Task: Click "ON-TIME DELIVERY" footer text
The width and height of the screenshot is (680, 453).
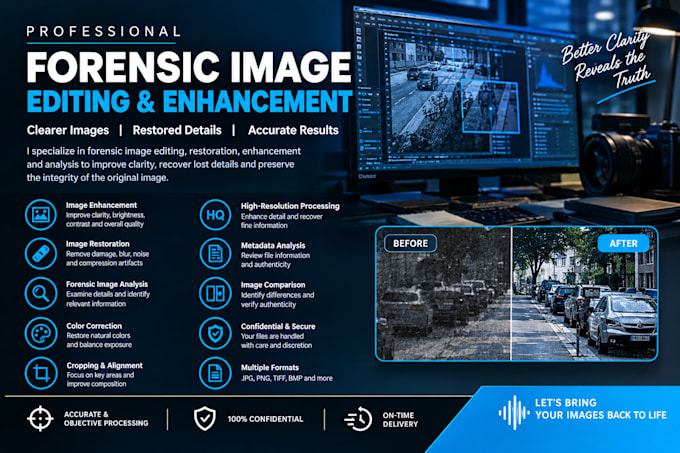Action: (400, 419)
